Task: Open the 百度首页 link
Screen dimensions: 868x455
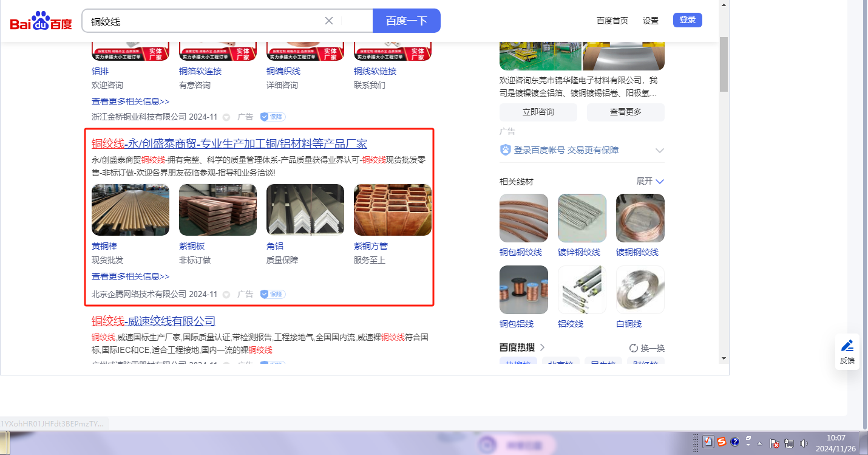Action: [x=612, y=21]
